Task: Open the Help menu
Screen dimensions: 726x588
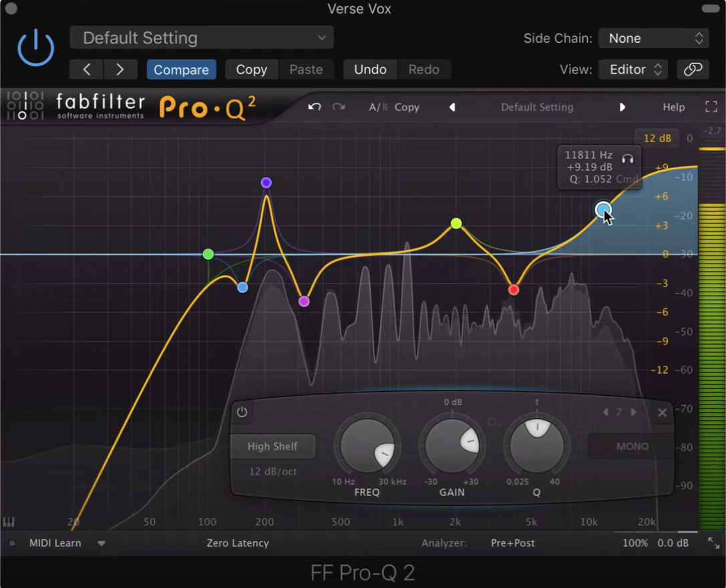Action: 673,107
